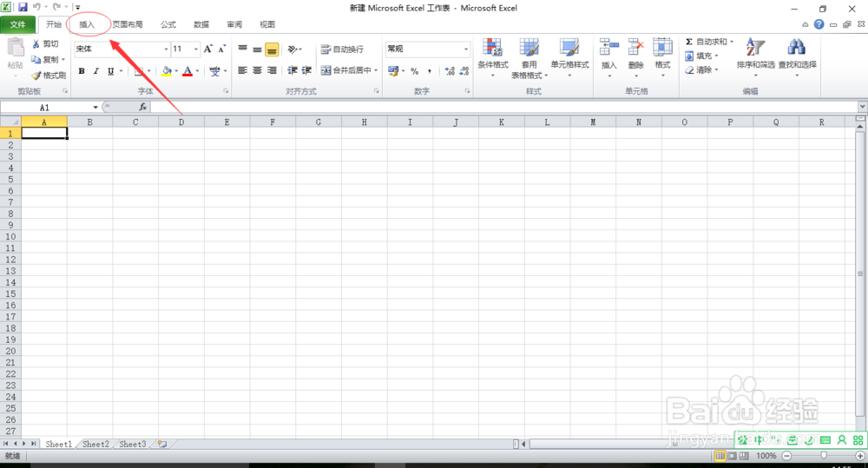This screenshot has width=868, height=468.
Task: Open 排序和筛选 sort and filter
Action: click(756, 57)
